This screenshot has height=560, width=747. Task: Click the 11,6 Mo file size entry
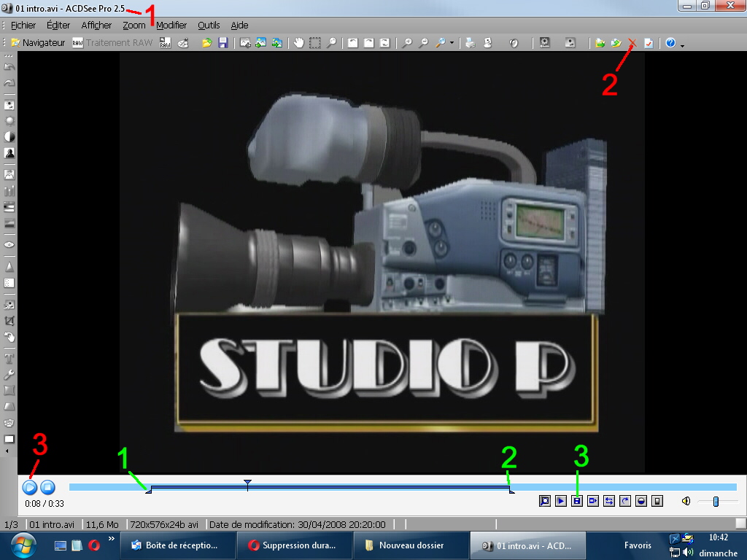(102, 525)
